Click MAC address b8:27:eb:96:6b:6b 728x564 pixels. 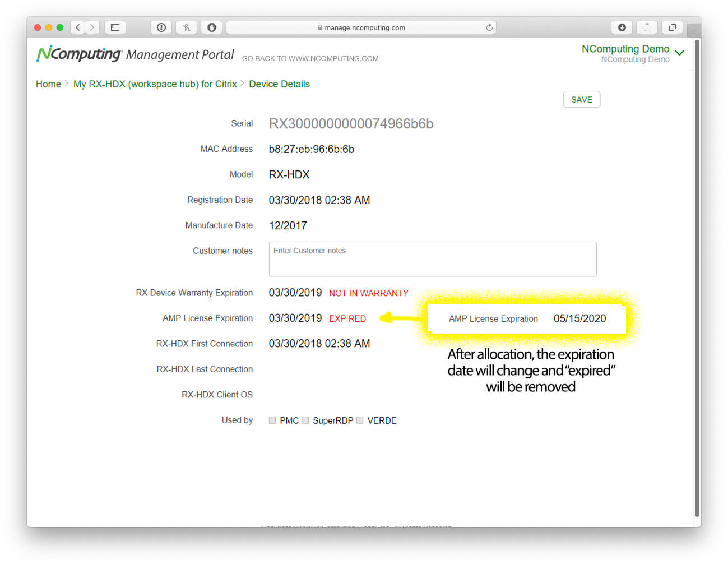click(x=311, y=149)
